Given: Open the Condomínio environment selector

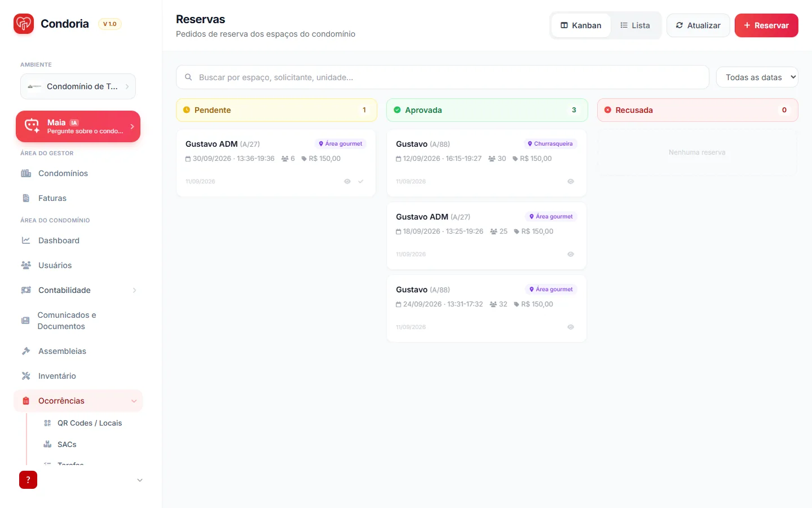Looking at the screenshot, I should coord(78,86).
